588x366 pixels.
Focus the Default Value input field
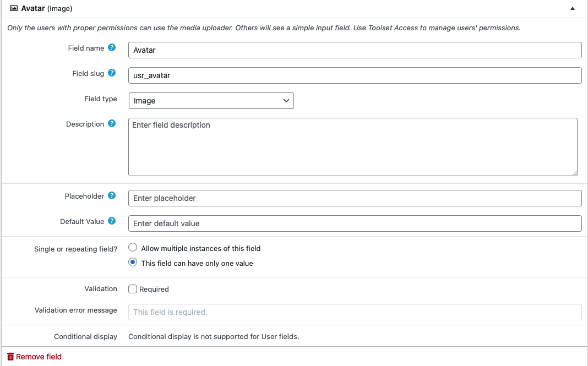[355, 223]
